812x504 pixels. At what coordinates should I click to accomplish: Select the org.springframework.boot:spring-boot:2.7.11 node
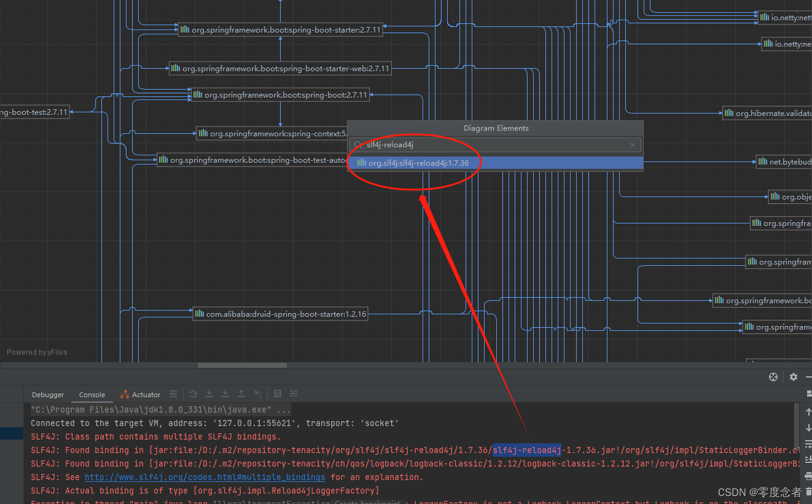pyautogui.click(x=280, y=95)
